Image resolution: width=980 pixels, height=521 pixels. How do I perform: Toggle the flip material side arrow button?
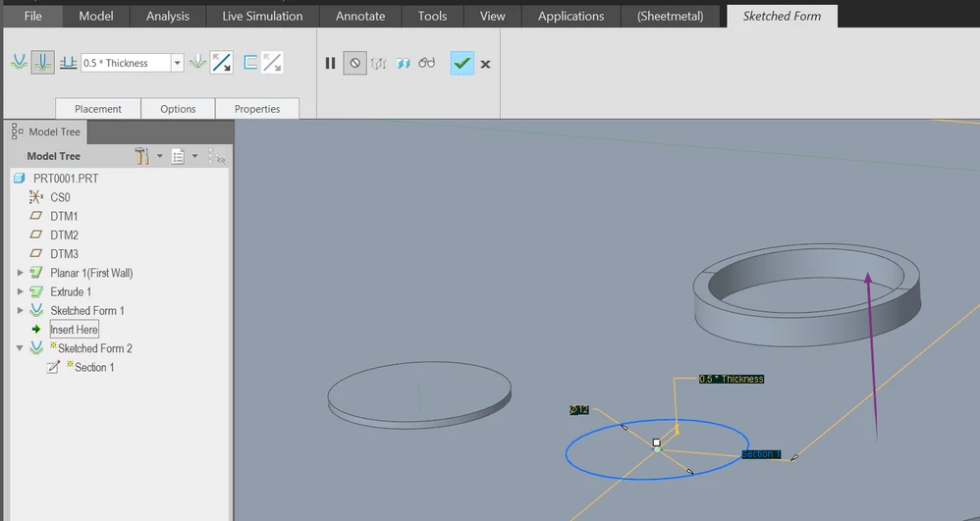tap(221, 63)
